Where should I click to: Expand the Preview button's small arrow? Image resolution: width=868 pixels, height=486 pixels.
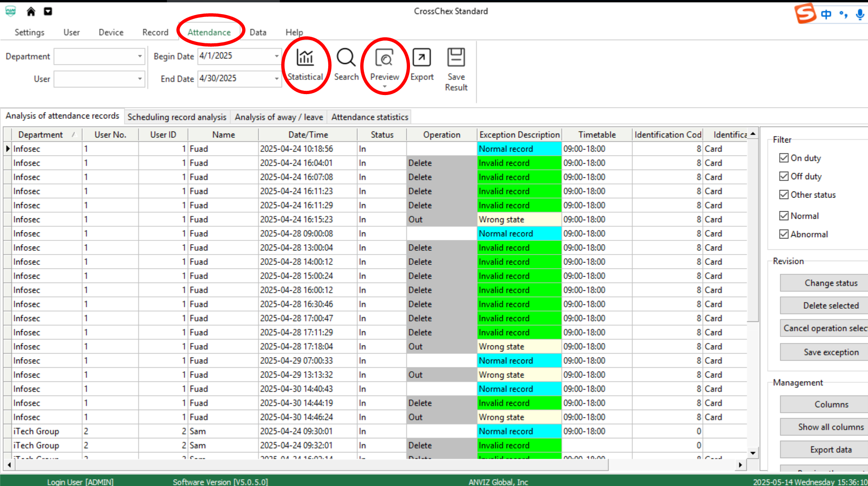[x=385, y=87]
